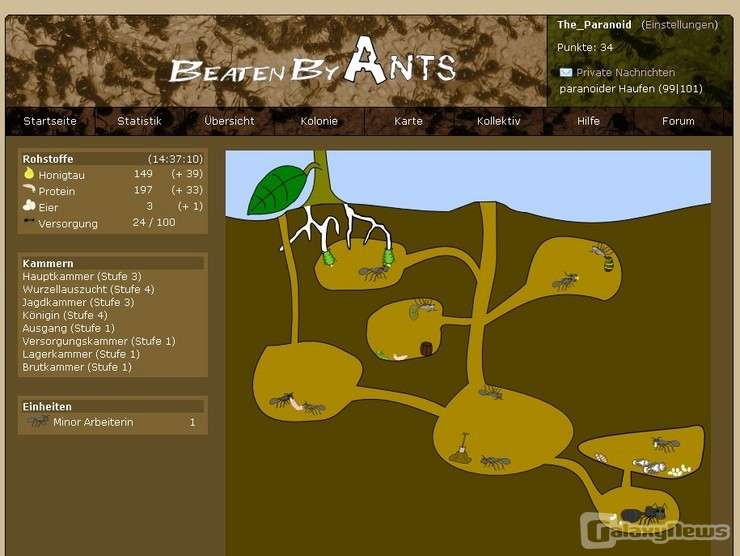Open Einstellungen settings link
Viewport: 740px width, 556px height.
tap(680, 25)
